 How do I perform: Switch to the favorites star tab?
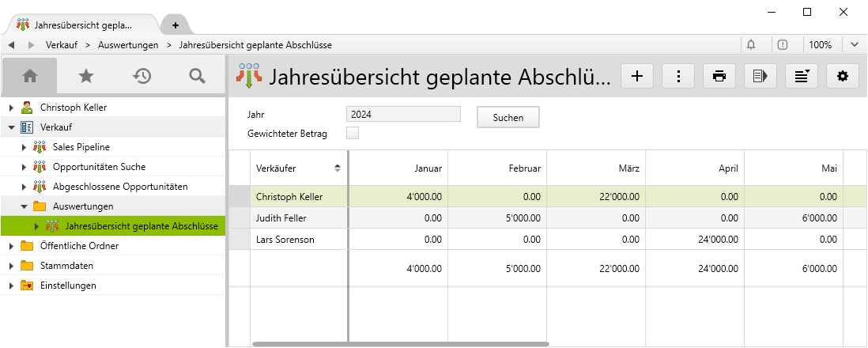click(86, 76)
